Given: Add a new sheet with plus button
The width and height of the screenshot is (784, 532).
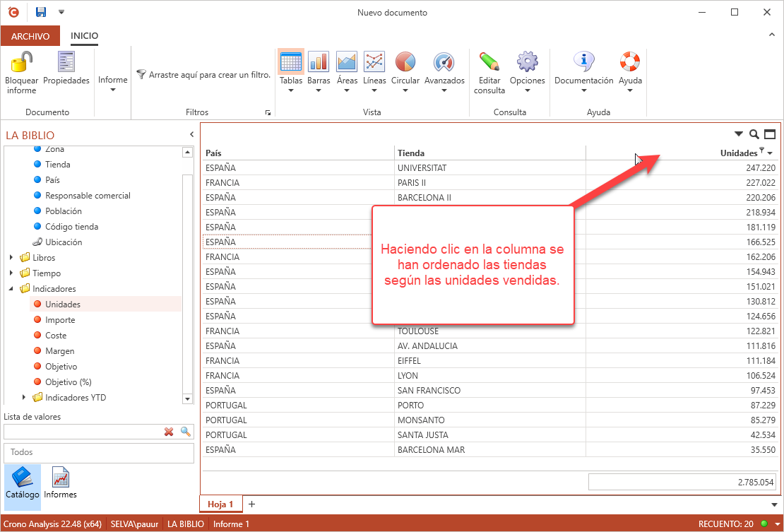Looking at the screenshot, I should [x=251, y=504].
